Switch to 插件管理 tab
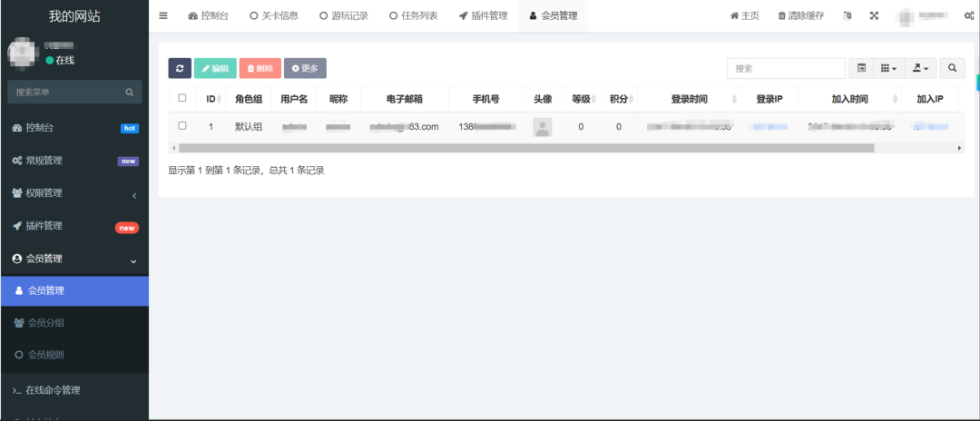This screenshot has height=421, width=980. (483, 15)
